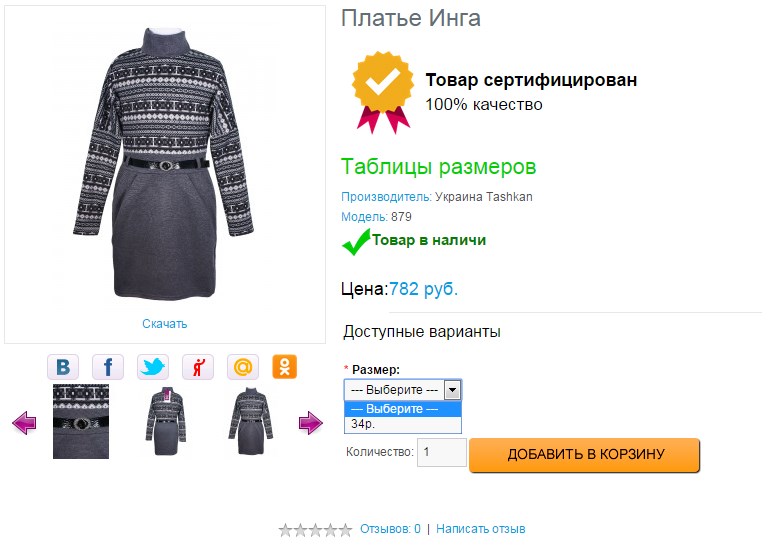This screenshot has height=547, width=778.
Task: Add the dress to cart
Action: pos(584,455)
